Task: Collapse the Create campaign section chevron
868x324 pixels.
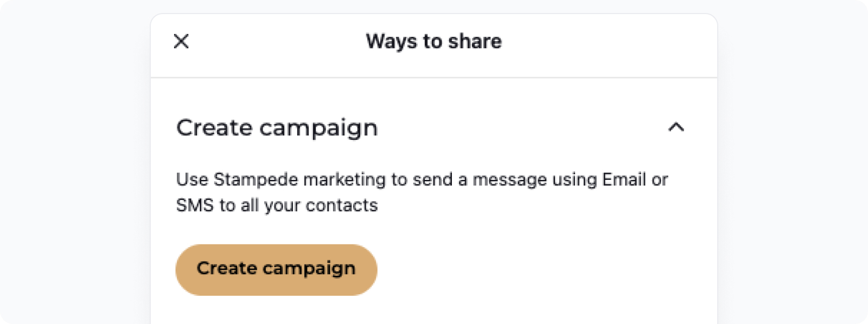Action: pyautogui.click(x=676, y=127)
